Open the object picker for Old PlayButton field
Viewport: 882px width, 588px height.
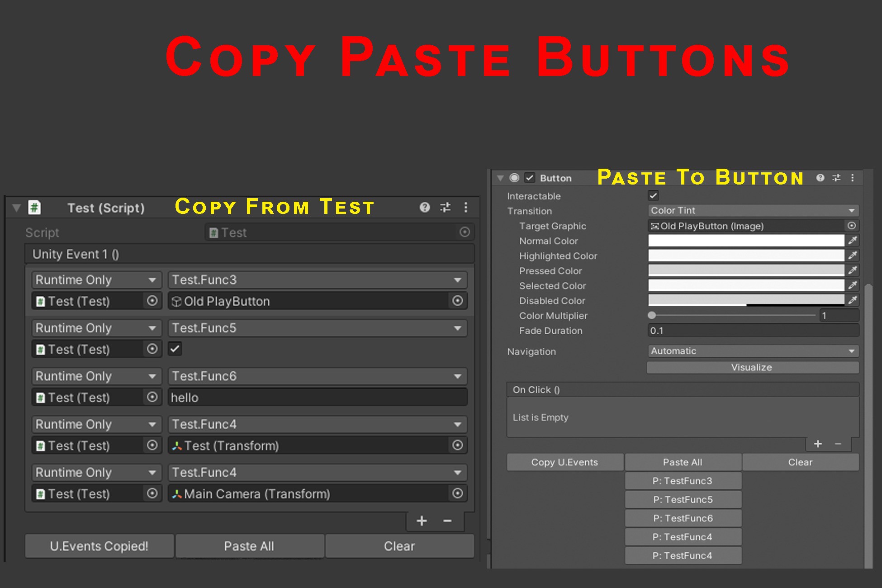(x=457, y=301)
